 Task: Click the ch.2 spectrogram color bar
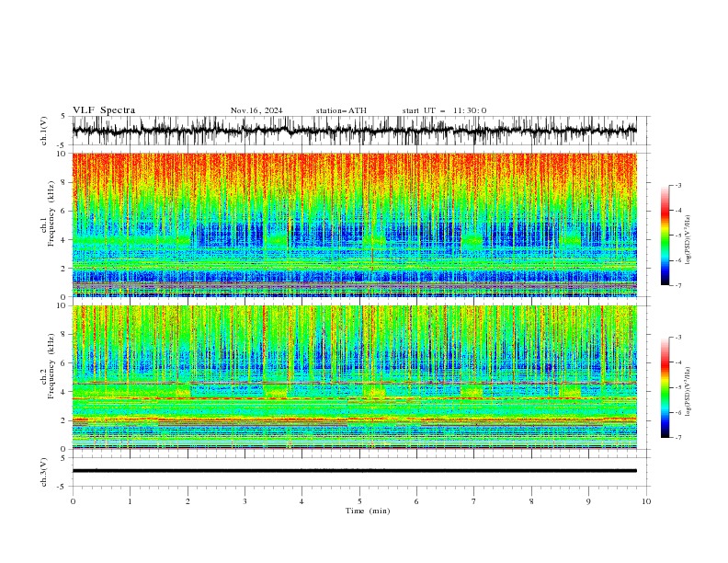click(x=665, y=387)
